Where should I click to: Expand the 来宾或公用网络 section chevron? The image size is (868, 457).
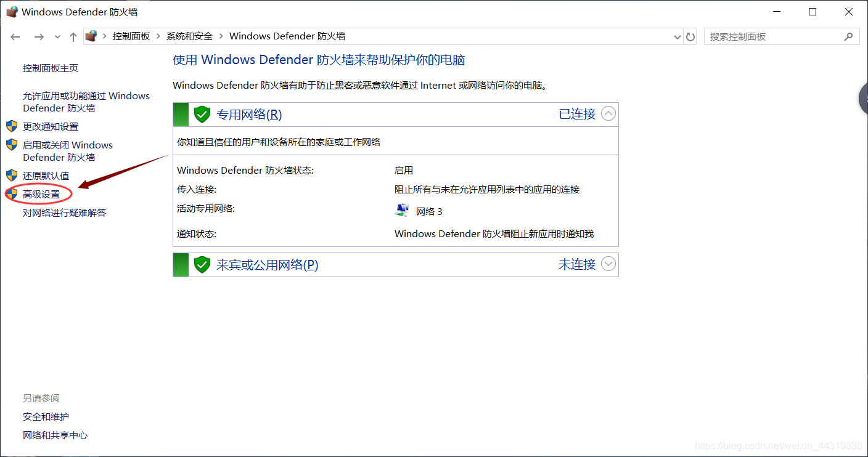pos(608,264)
